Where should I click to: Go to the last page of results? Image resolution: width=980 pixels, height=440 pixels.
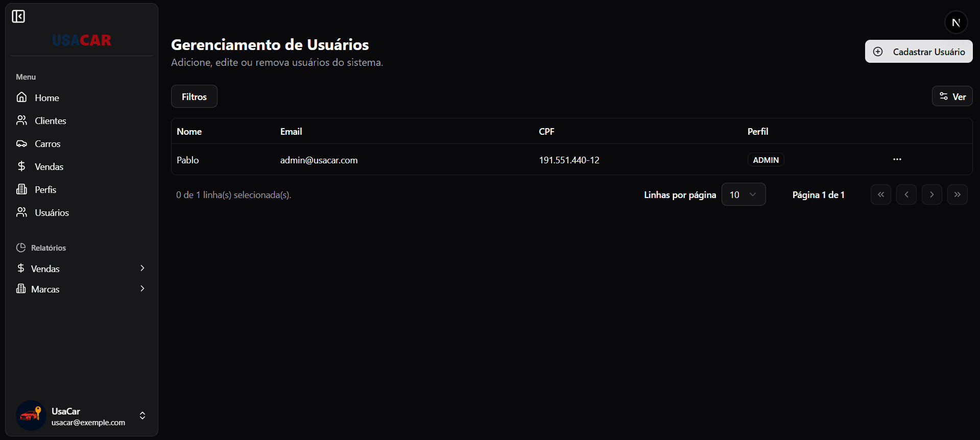tap(957, 194)
